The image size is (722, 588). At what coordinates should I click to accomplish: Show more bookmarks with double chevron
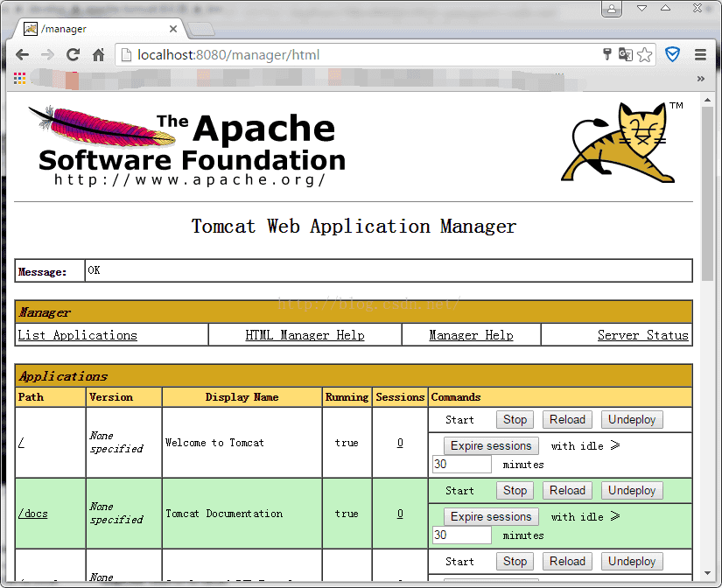pos(700,79)
